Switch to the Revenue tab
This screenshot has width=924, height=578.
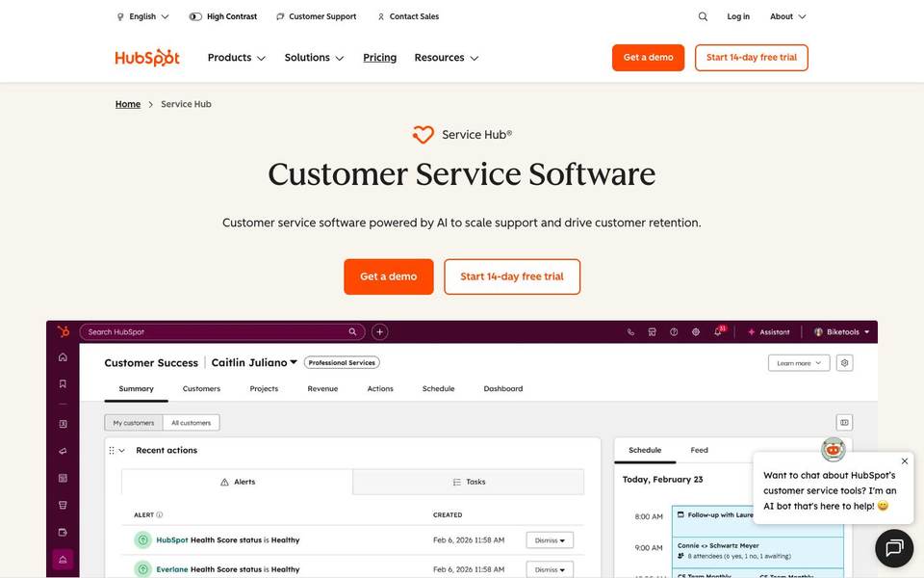click(x=323, y=388)
